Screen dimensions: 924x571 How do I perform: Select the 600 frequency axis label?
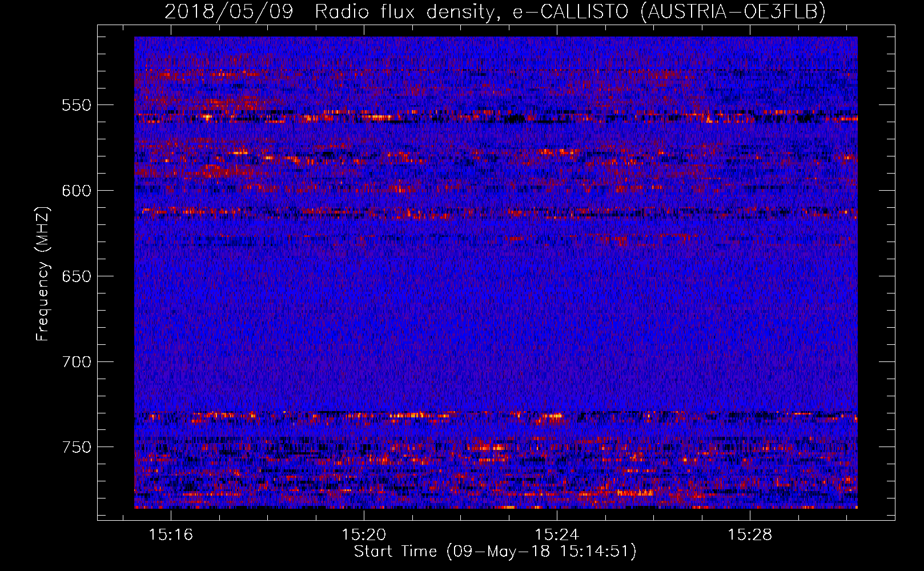click(77, 191)
